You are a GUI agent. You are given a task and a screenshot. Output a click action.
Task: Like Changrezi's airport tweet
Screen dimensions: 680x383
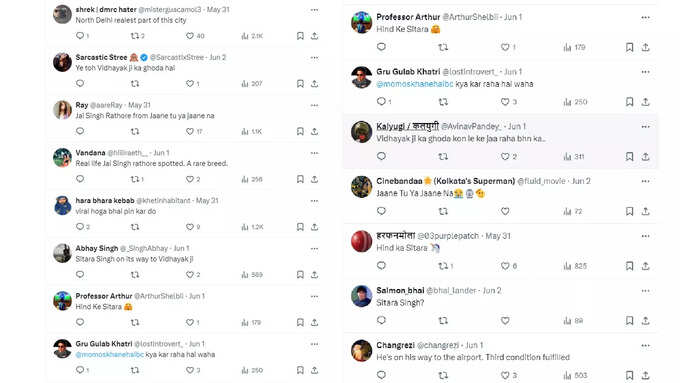(505, 375)
